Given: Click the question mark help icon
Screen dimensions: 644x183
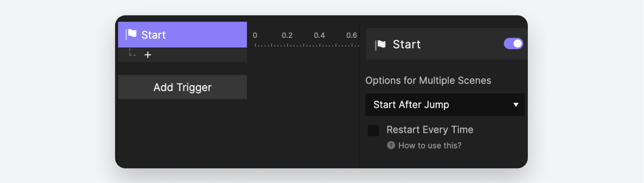Looking at the screenshot, I should point(391,145).
